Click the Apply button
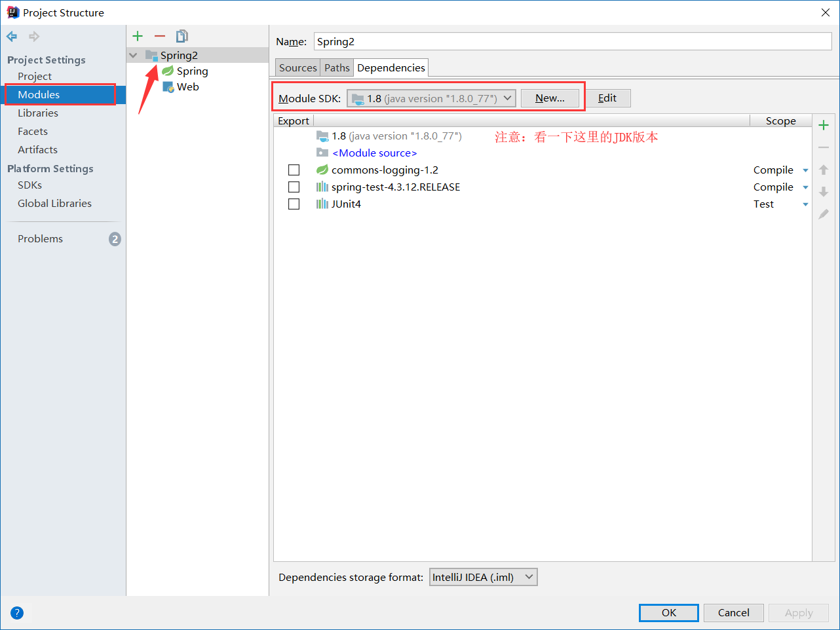Viewport: 840px width, 630px height. (799, 613)
